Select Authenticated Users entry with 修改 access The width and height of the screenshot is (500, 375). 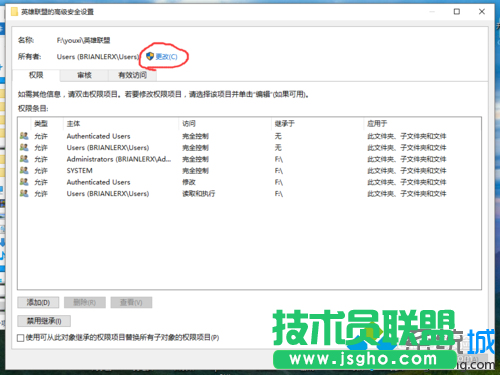coord(249,182)
